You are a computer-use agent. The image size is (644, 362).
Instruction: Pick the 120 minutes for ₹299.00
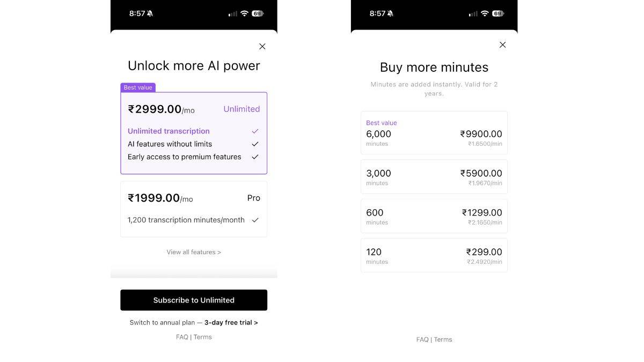coord(434,255)
